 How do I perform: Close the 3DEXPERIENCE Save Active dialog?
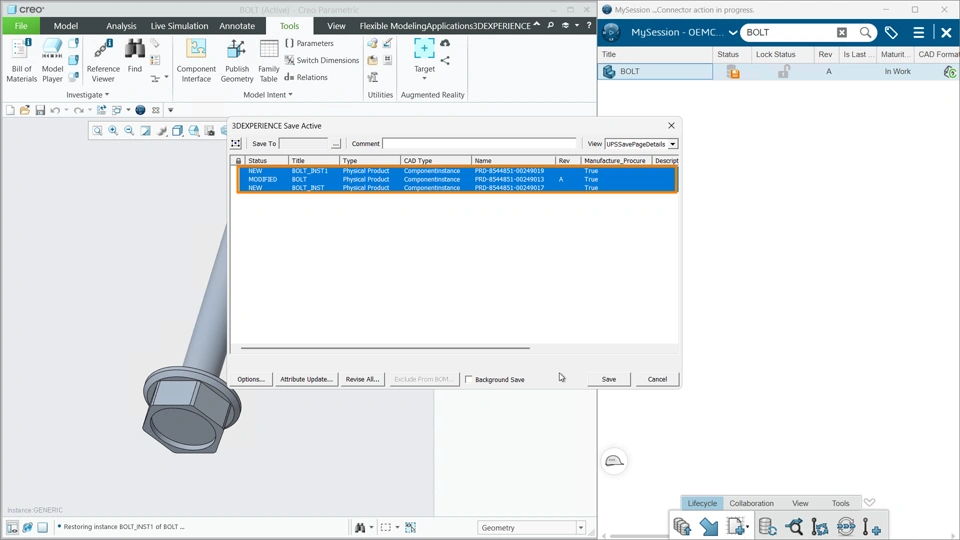coord(671,126)
